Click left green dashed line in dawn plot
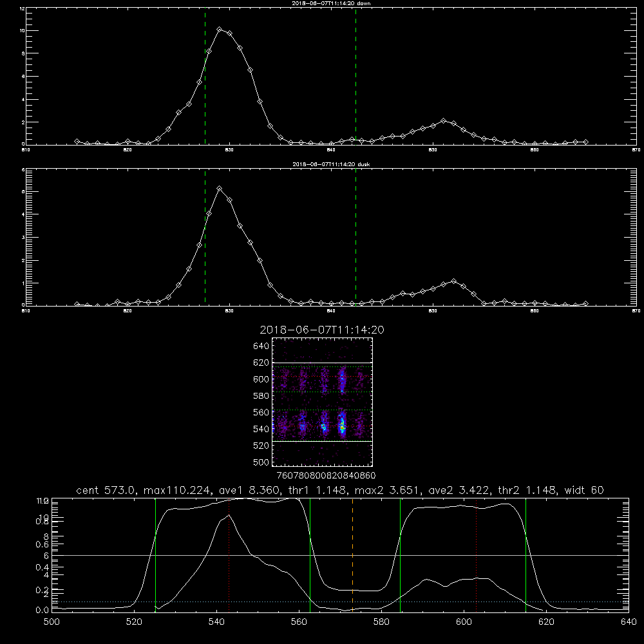Viewport: 644px width, 644px height. [x=205, y=77]
